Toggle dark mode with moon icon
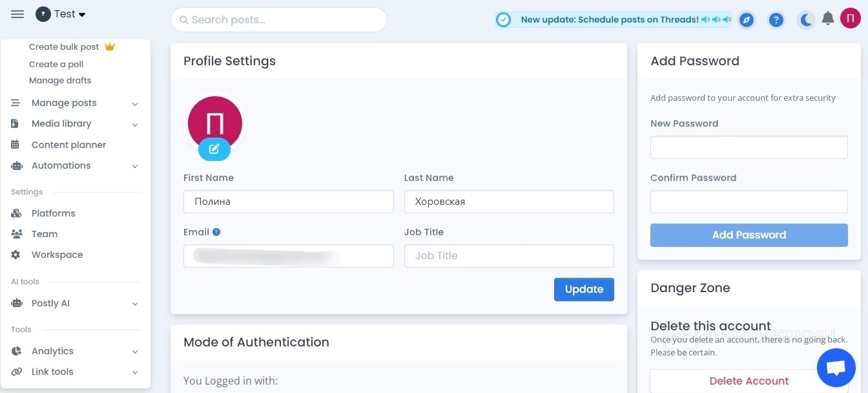This screenshot has height=393, width=868. coord(806,20)
